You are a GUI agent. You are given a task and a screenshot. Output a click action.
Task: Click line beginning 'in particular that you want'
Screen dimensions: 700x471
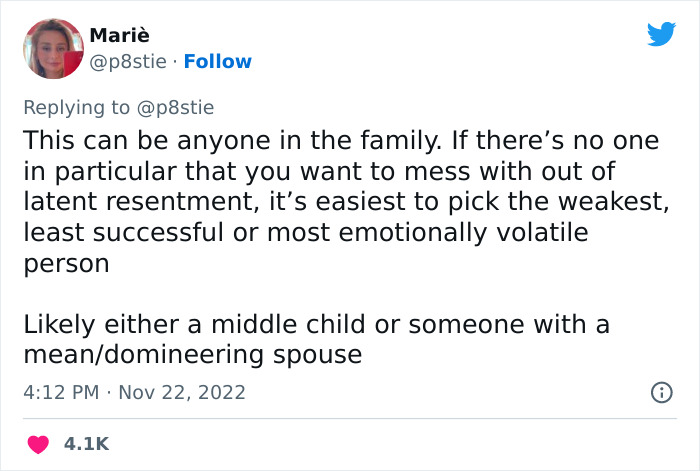[319, 171]
